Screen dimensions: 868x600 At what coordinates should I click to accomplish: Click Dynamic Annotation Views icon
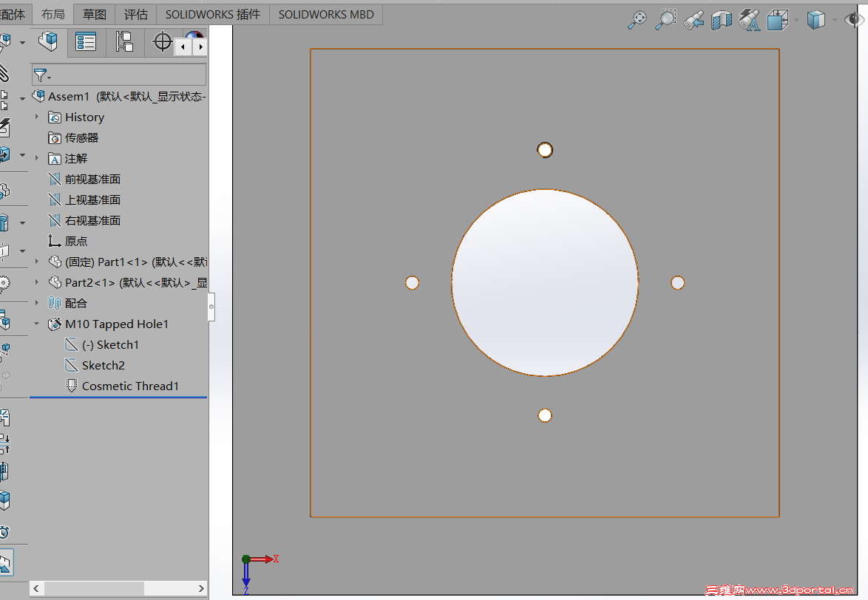749,20
